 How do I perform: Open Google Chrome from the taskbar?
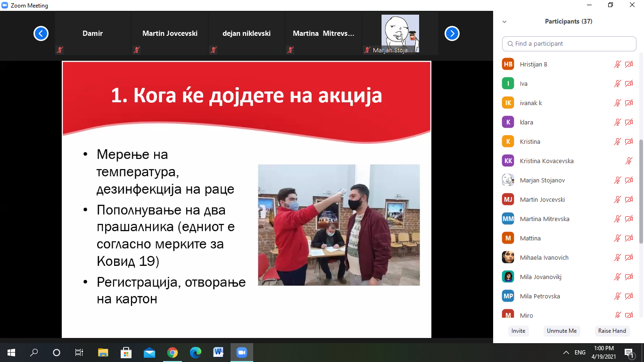173,353
